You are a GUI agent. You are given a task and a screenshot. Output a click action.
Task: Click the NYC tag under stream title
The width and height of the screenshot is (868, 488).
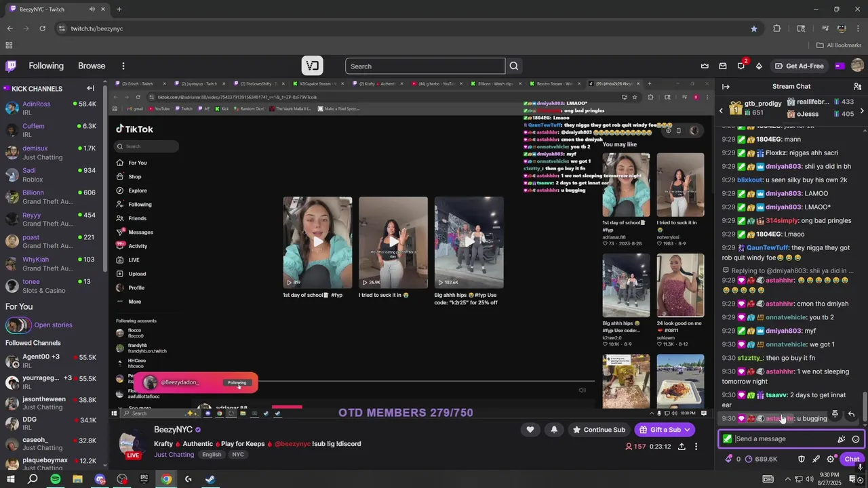click(238, 455)
